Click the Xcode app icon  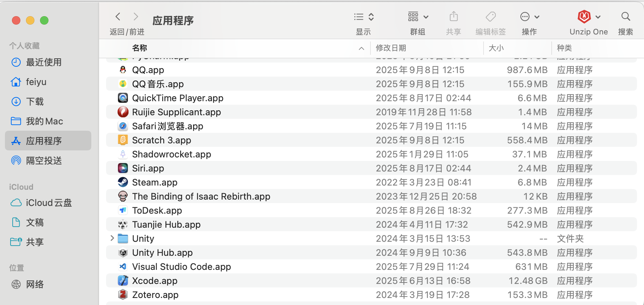pos(123,280)
